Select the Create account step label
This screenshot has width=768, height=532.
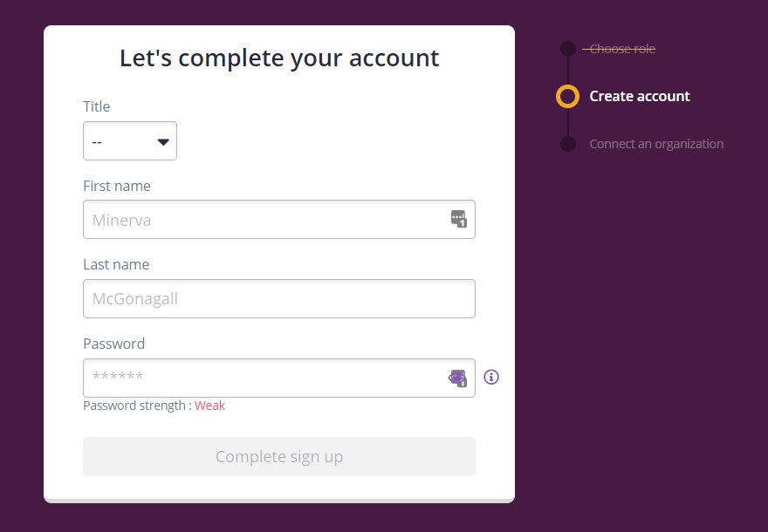pos(639,97)
